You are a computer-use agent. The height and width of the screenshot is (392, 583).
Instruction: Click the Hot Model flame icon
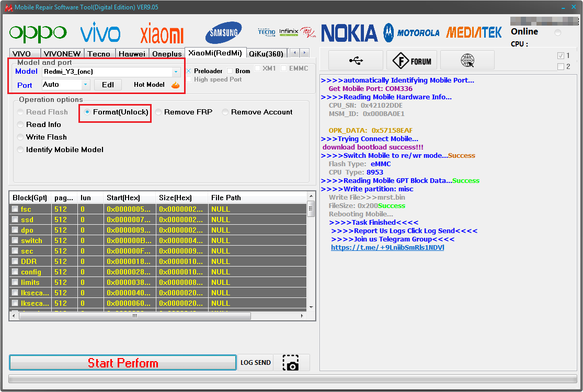click(176, 85)
